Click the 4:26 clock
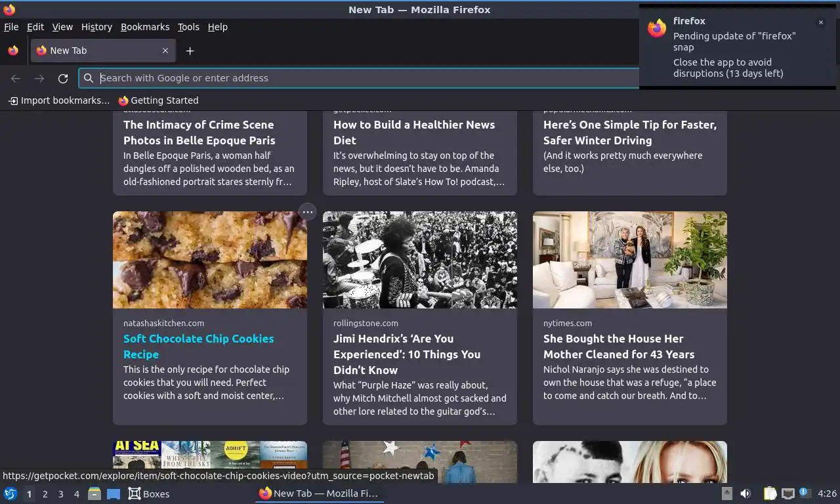The image size is (840, 504). (827, 493)
